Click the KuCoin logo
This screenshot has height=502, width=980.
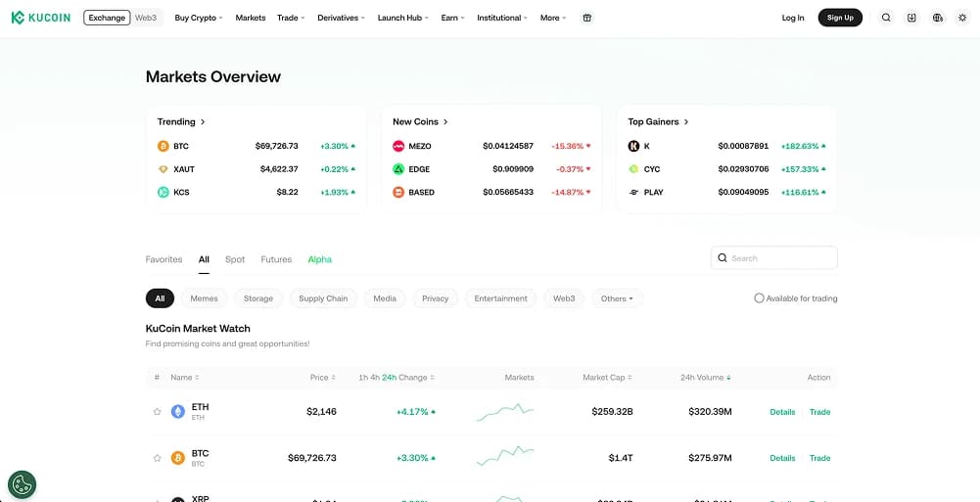(40, 18)
